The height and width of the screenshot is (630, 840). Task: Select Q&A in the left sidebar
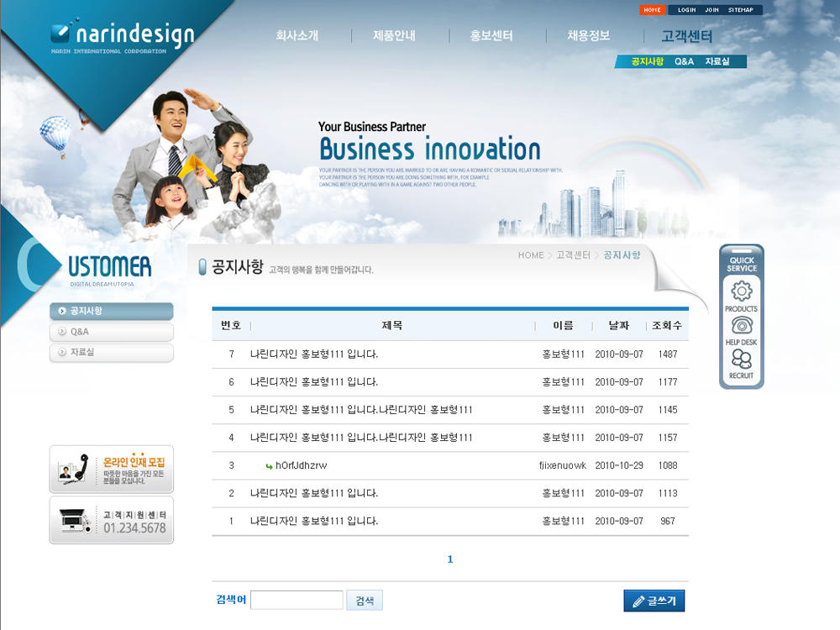click(112, 332)
